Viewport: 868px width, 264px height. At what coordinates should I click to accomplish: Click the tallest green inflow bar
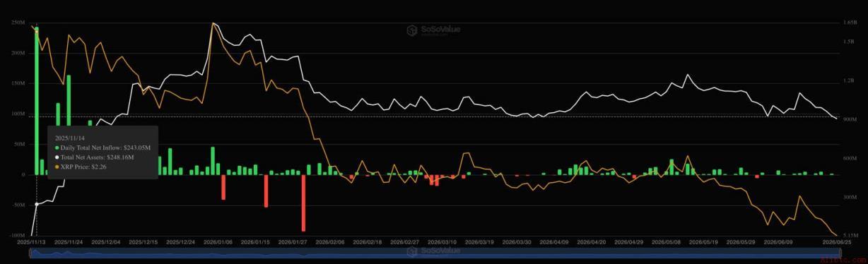coord(37,100)
